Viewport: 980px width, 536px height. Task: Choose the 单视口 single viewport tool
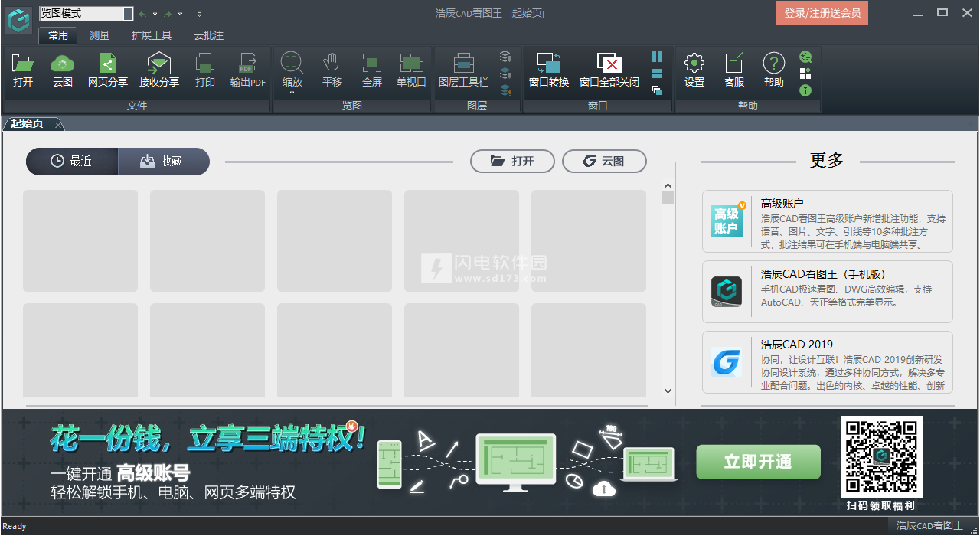click(x=412, y=70)
